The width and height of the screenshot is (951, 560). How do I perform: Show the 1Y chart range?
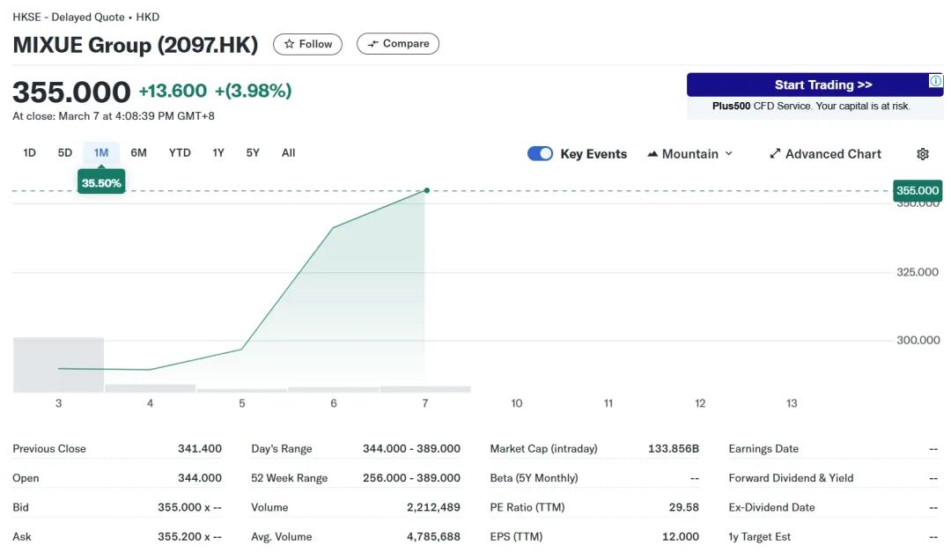click(x=218, y=153)
